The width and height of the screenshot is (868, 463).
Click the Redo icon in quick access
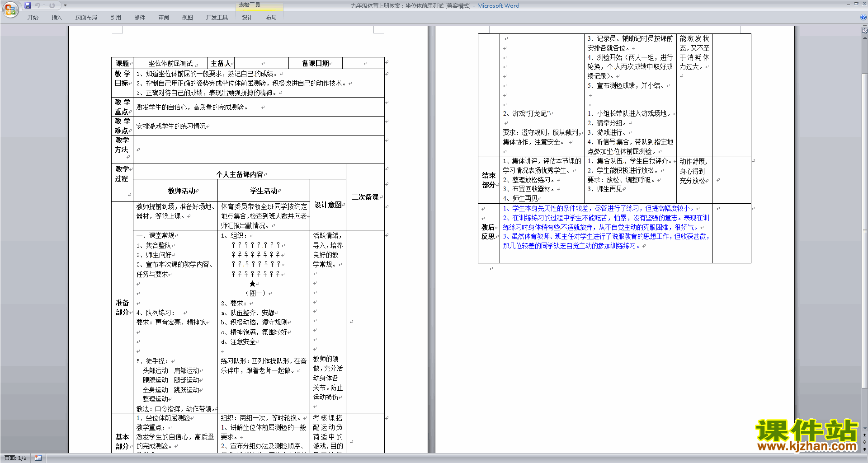(x=52, y=5)
